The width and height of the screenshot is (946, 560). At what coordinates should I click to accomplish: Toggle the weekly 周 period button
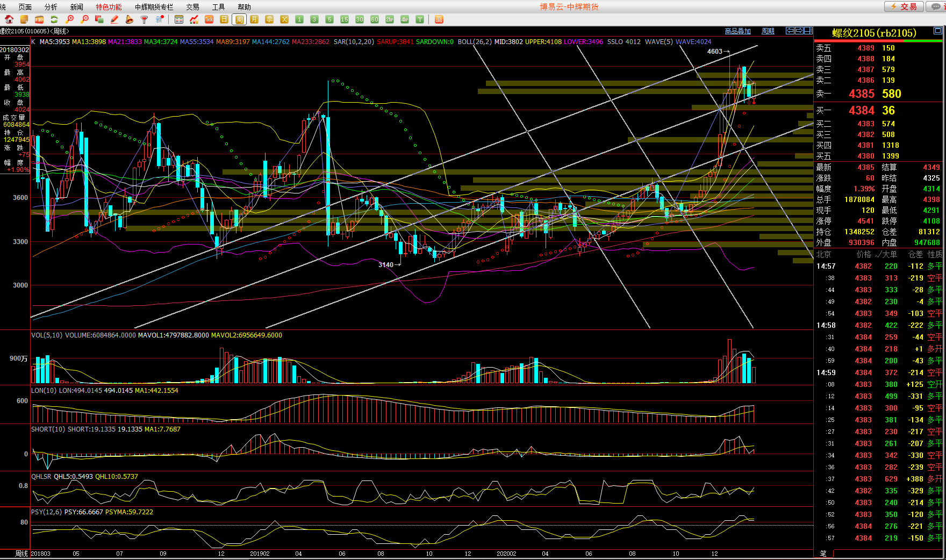pos(239,19)
